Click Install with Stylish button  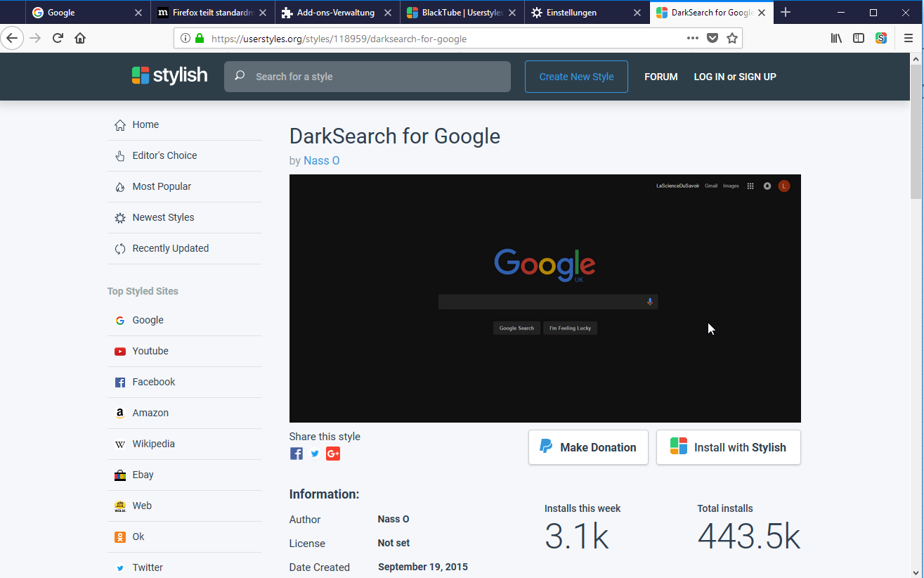pyautogui.click(x=728, y=447)
